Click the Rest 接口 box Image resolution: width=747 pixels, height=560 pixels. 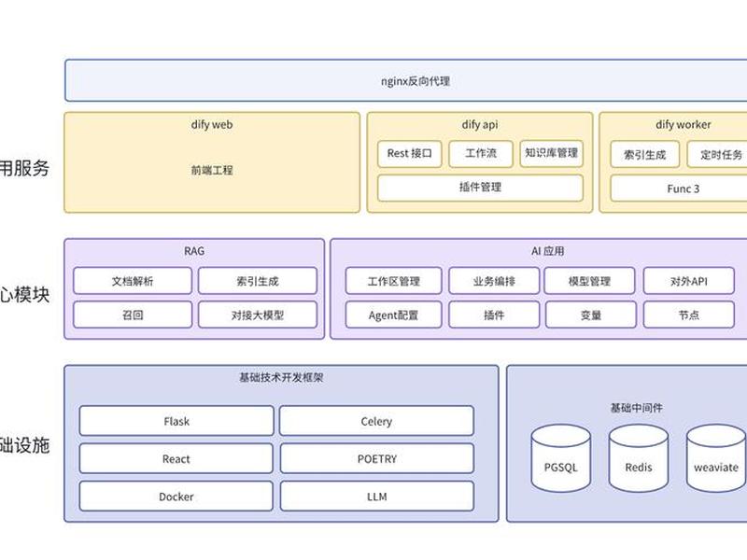[x=410, y=153]
